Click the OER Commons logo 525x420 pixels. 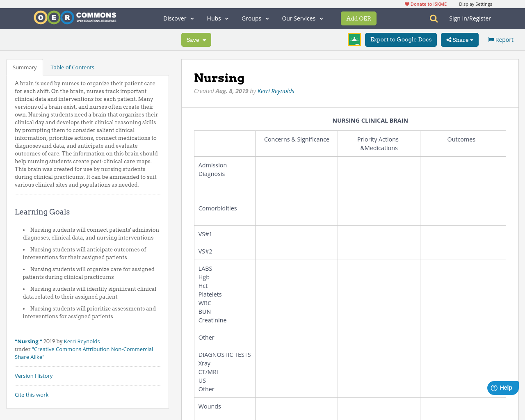coord(75,17)
